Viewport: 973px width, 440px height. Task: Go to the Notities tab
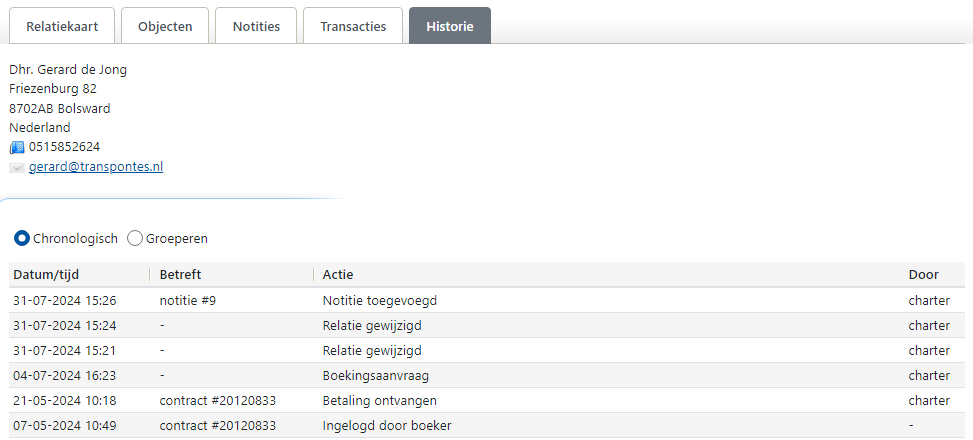coord(256,27)
